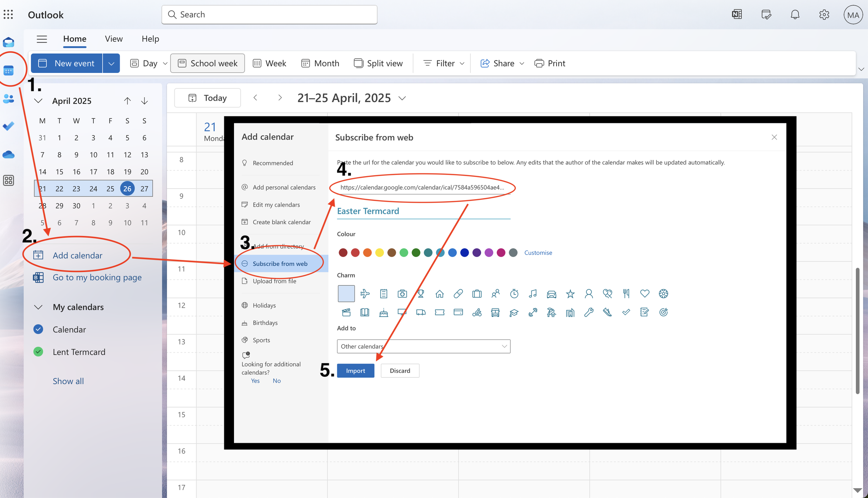Select the graduation cap charm icon
The image size is (868, 498).
pyautogui.click(x=514, y=312)
